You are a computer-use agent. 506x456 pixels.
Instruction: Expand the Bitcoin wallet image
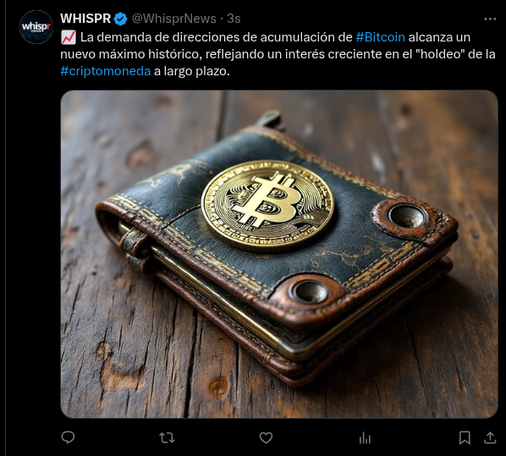pyautogui.click(x=279, y=254)
